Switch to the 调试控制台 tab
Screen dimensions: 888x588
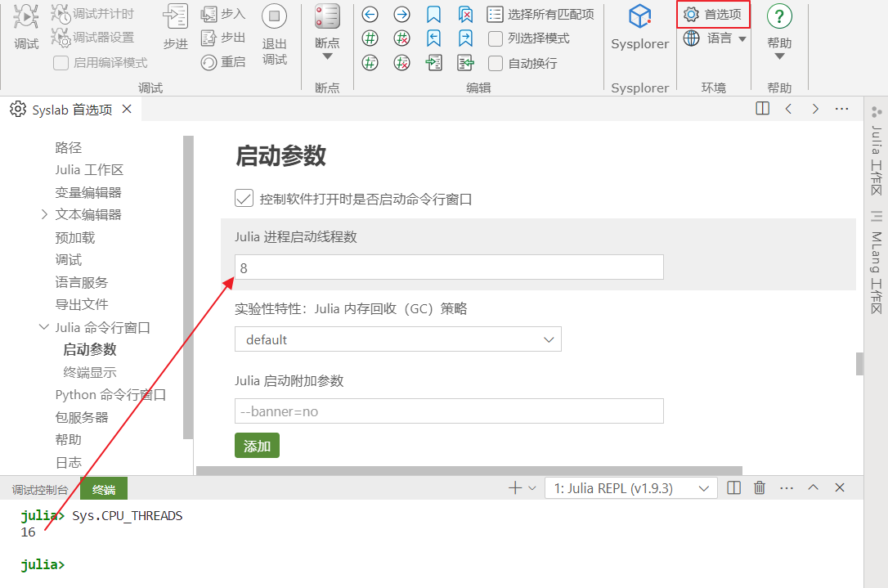[40, 490]
